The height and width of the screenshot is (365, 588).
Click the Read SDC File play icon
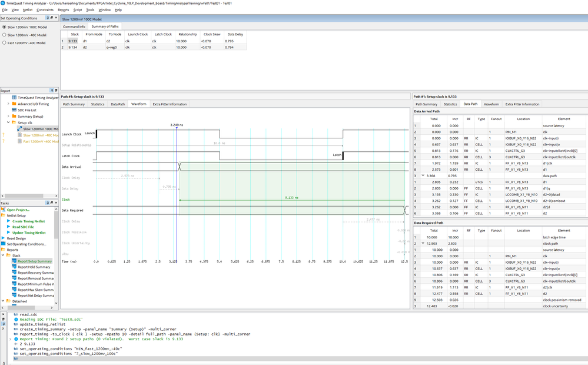point(9,227)
